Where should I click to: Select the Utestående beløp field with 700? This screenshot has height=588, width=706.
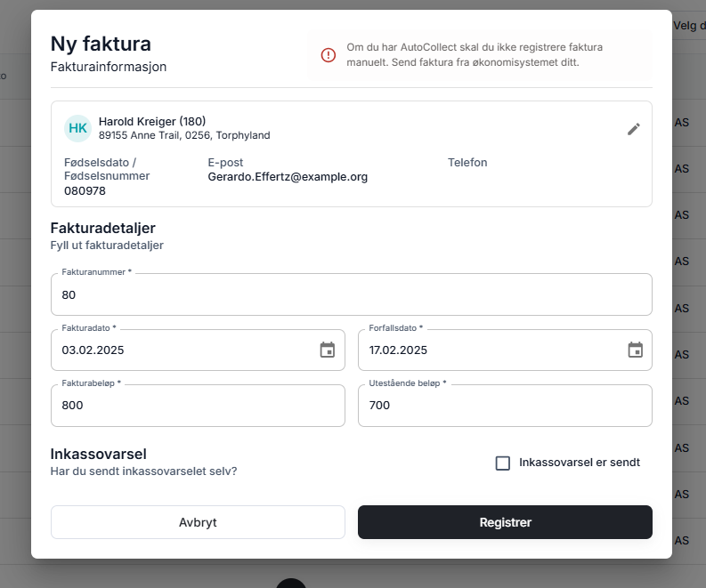tap(505, 406)
